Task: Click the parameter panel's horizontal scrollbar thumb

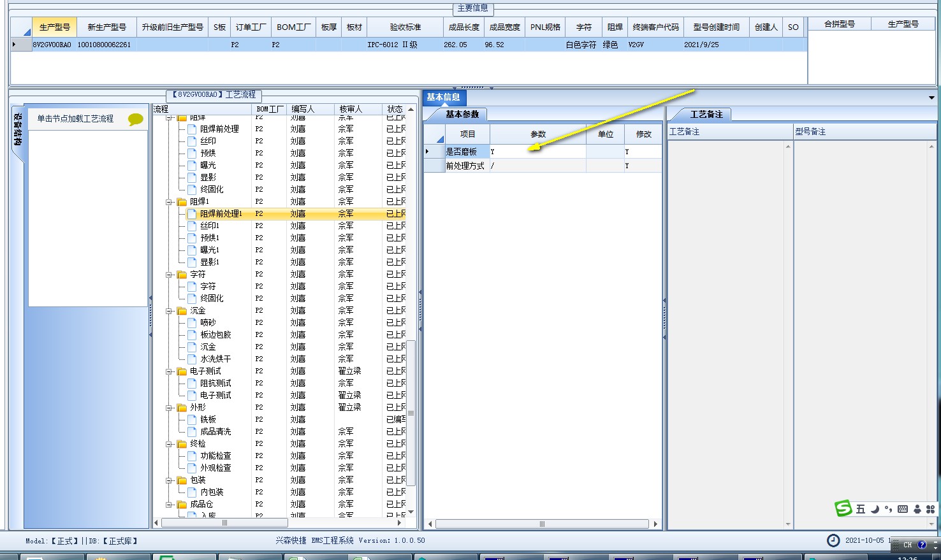Action: [542, 524]
